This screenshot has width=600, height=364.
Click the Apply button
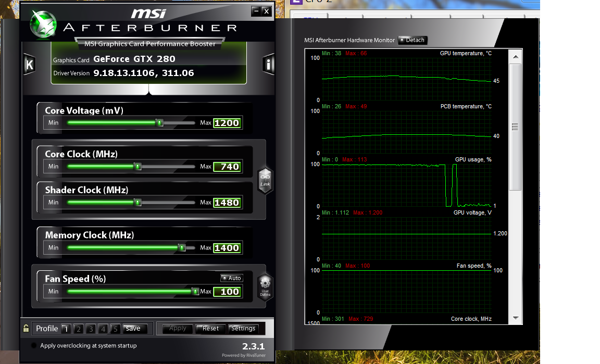178,329
